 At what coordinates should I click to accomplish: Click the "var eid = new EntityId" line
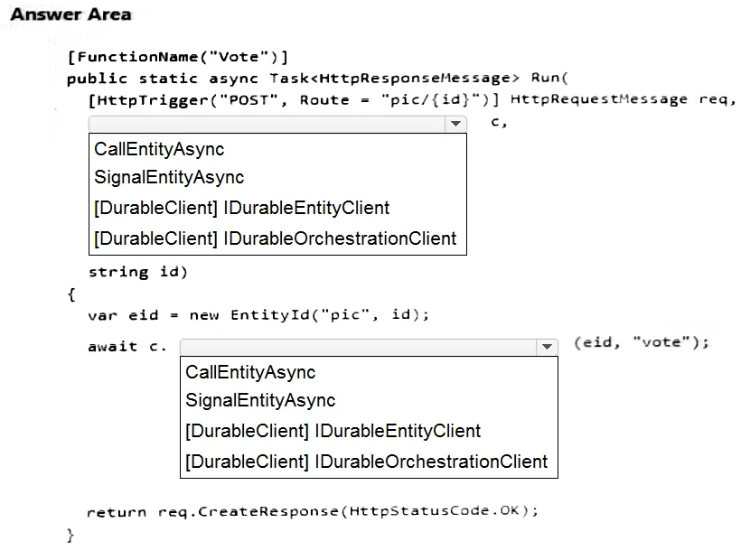[x=258, y=315]
